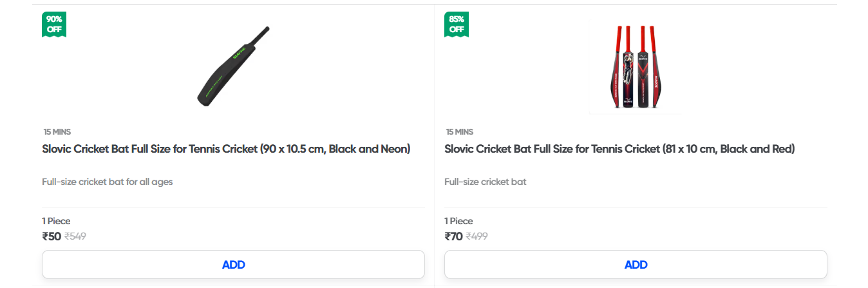Add the ₹70 Black and Red bat
The width and height of the screenshot is (868, 288).
pos(636,265)
